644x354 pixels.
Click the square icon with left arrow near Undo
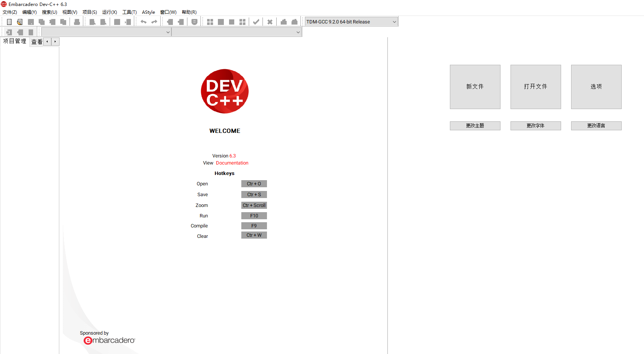coord(128,22)
